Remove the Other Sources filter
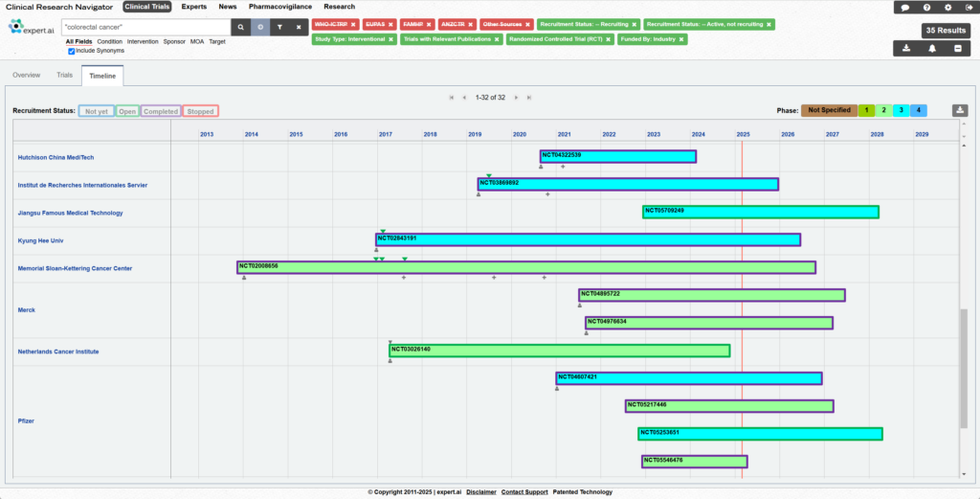 tap(527, 24)
